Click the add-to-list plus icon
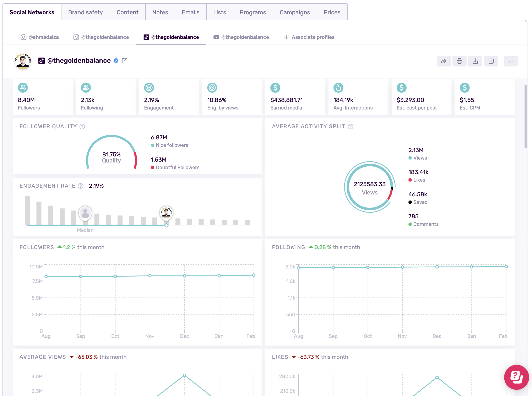The image size is (532, 396). coord(491,61)
